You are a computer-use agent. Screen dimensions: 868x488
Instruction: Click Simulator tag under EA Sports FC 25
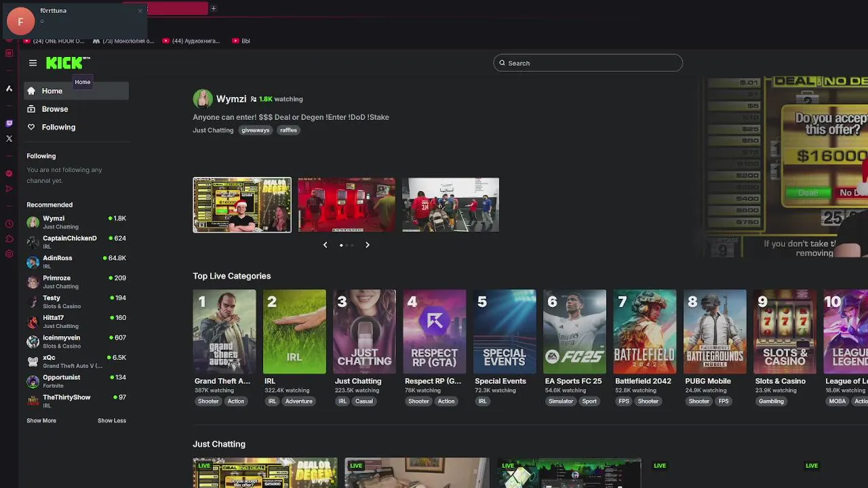[561, 401]
